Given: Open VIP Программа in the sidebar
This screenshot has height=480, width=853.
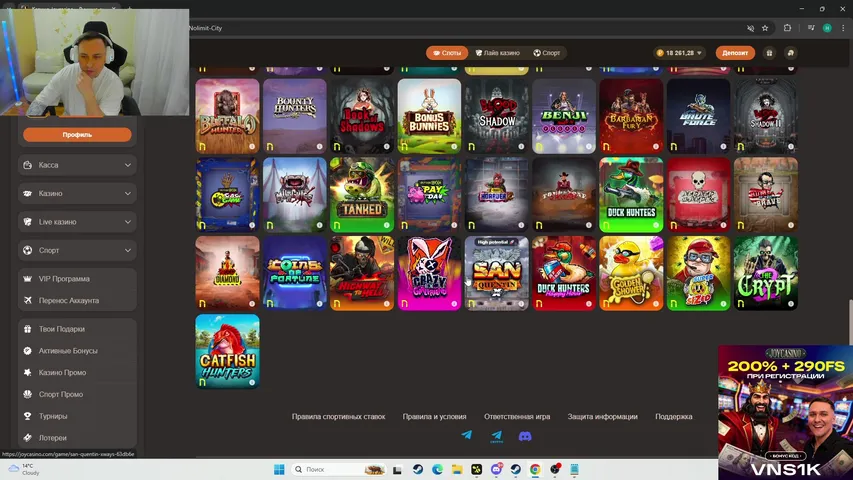Looking at the screenshot, I should click(x=64, y=279).
